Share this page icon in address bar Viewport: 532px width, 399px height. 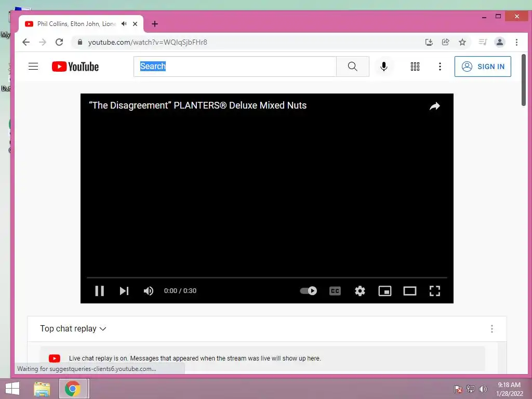click(x=445, y=42)
